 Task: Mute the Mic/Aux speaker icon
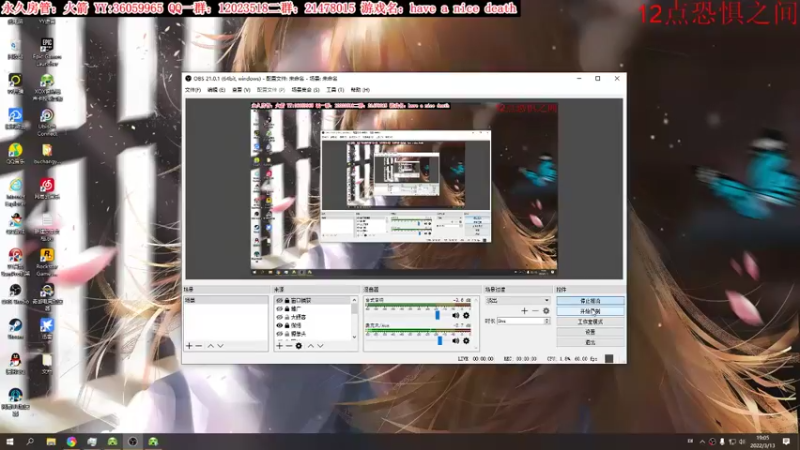coord(456,341)
